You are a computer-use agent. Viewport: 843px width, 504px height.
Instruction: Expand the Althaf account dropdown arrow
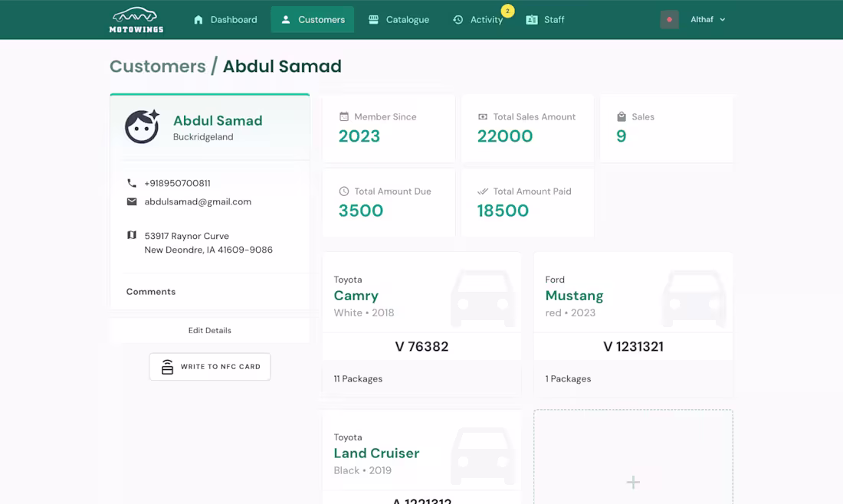point(723,20)
